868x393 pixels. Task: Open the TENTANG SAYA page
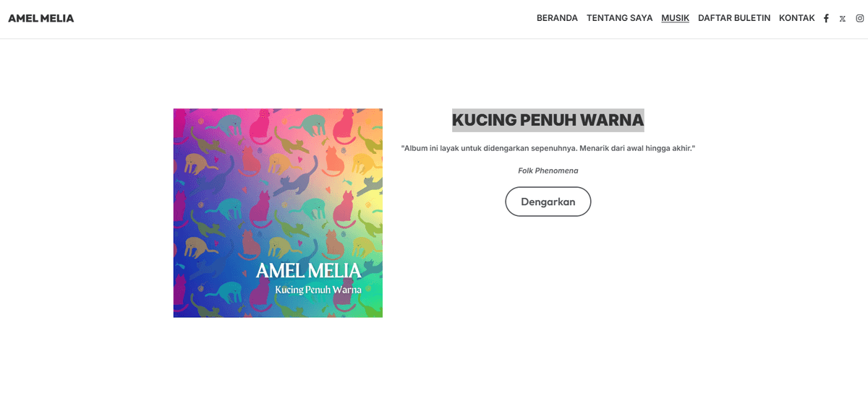619,18
